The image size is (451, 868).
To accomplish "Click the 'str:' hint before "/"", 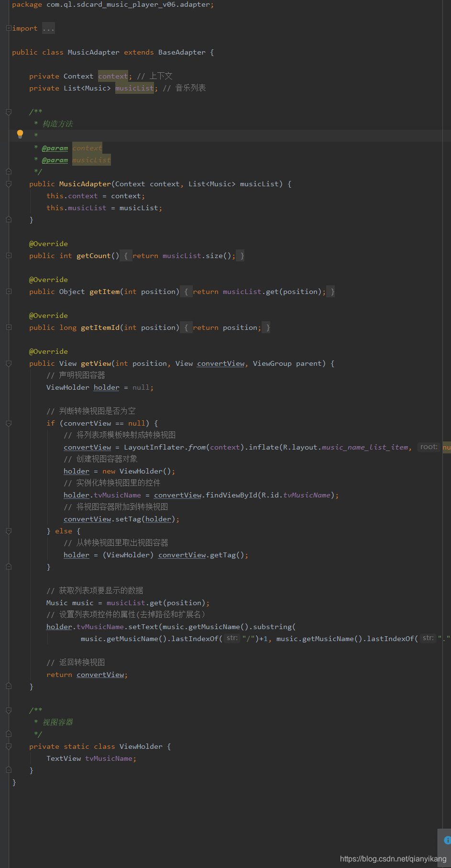I will (x=232, y=638).
